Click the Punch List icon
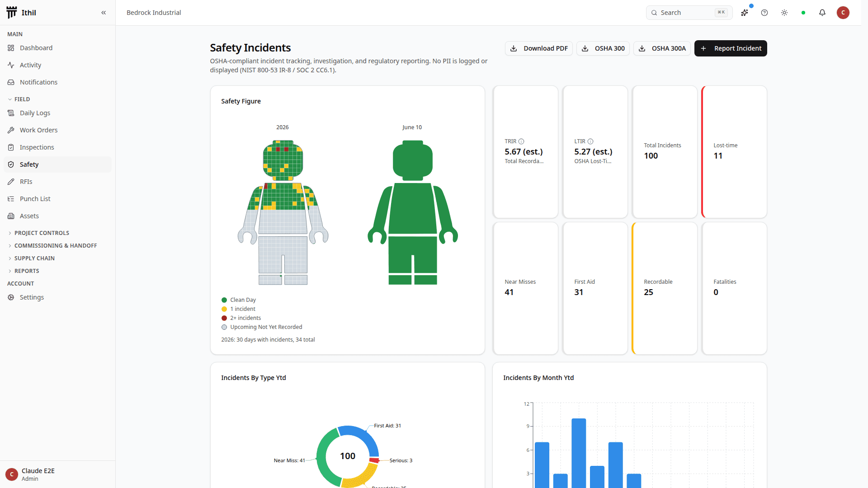The width and height of the screenshot is (868, 488). pos(11,199)
